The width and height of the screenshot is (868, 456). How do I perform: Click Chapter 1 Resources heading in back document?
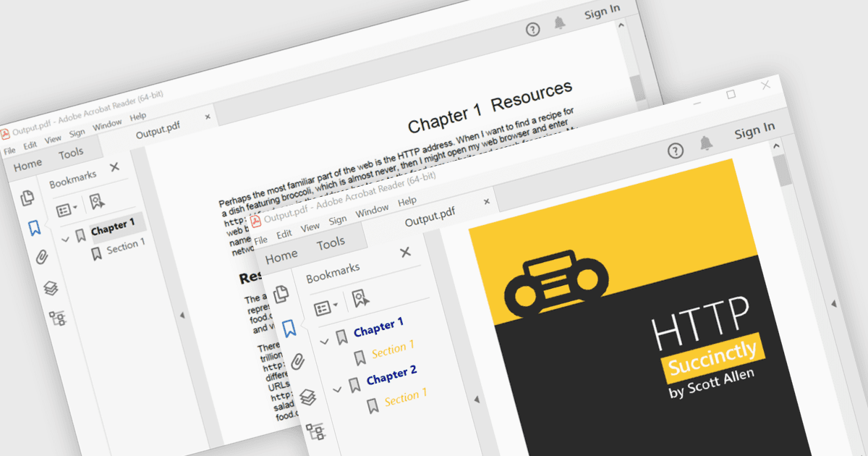(490, 106)
